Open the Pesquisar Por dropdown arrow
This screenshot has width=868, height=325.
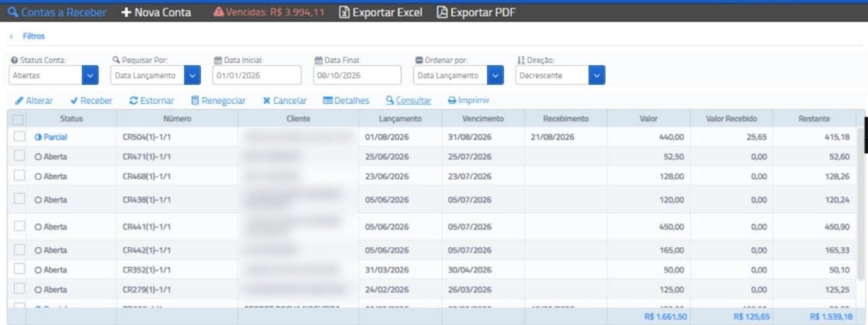193,75
